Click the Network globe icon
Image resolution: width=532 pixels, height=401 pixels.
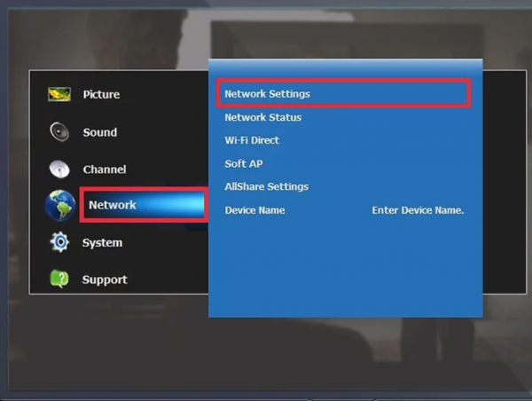click(60, 206)
